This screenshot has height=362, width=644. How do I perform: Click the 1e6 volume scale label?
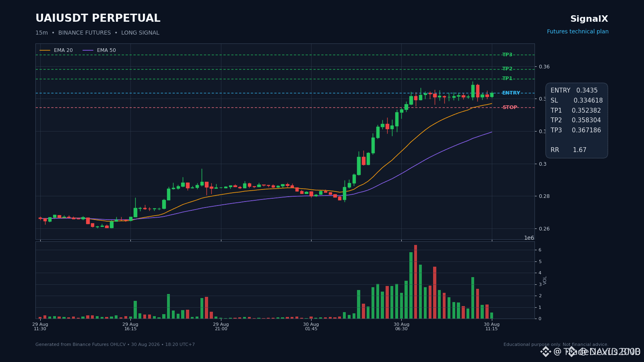[x=529, y=238]
